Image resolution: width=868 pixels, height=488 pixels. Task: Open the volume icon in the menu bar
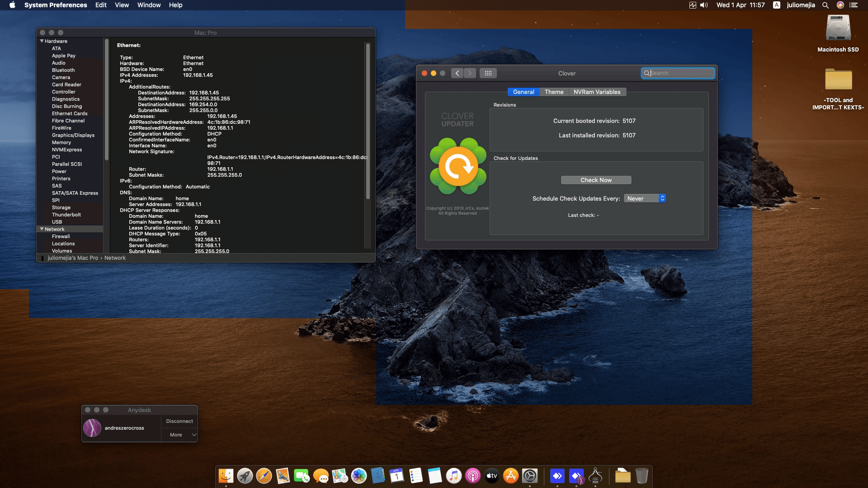tap(703, 5)
